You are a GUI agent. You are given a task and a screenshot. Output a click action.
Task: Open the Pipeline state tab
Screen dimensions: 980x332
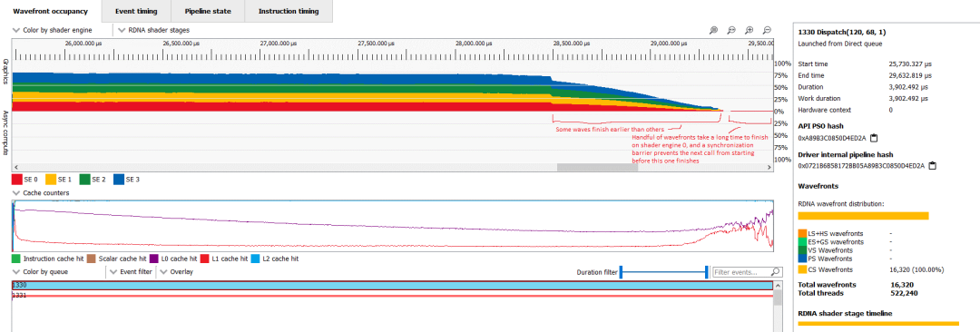click(x=208, y=11)
